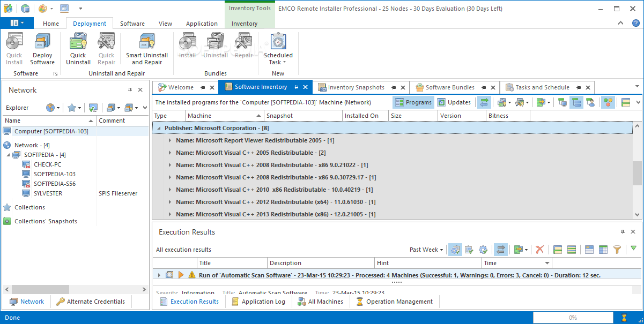Toggle the green sync arrows button in inventory toolbar
Image resolution: width=644 pixels, height=324 pixels.
tap(484, 102)
